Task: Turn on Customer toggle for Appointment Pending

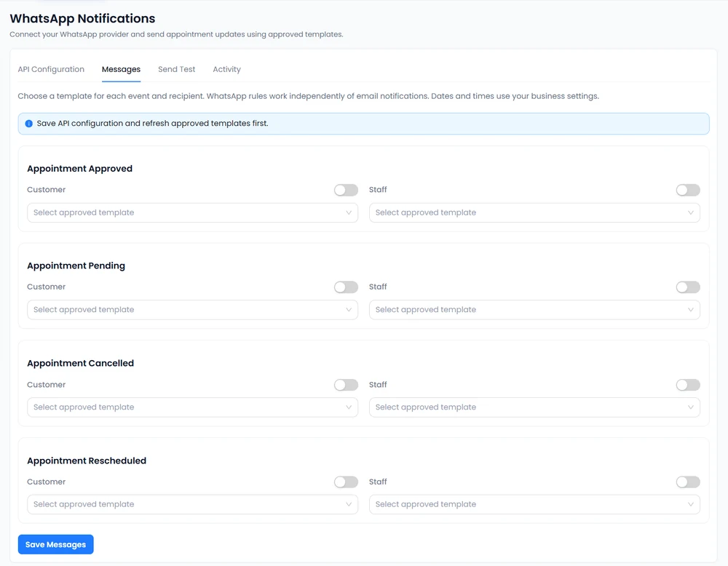Action: [x=346, y=287]
